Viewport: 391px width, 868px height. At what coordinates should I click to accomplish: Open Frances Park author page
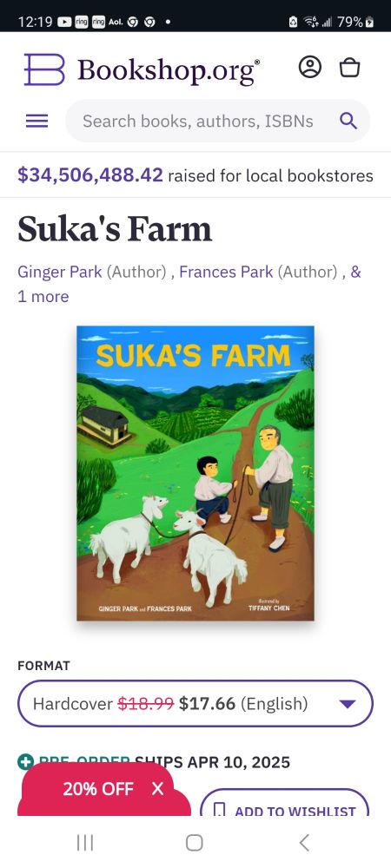click(226, 272)
